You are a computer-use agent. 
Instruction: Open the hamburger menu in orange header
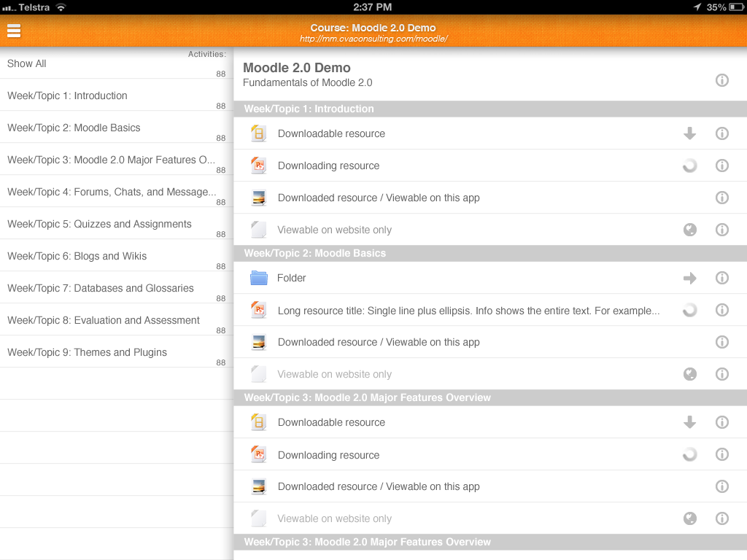(14, 31)
